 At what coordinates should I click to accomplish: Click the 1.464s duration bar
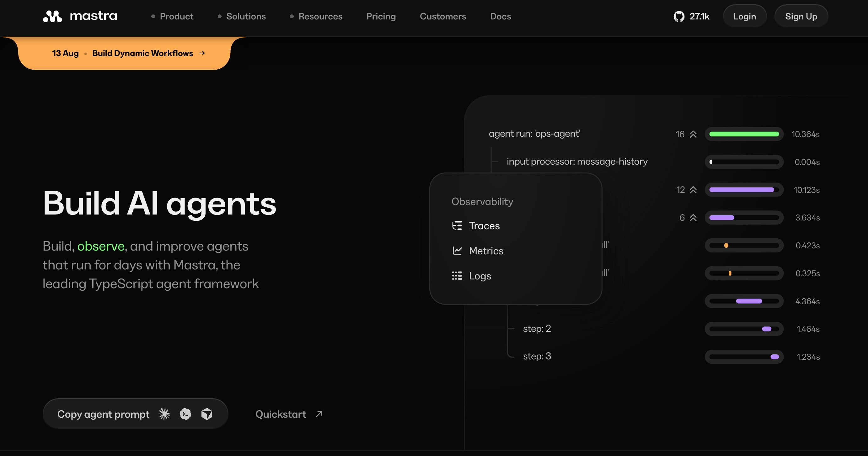(x=744, y=329)
